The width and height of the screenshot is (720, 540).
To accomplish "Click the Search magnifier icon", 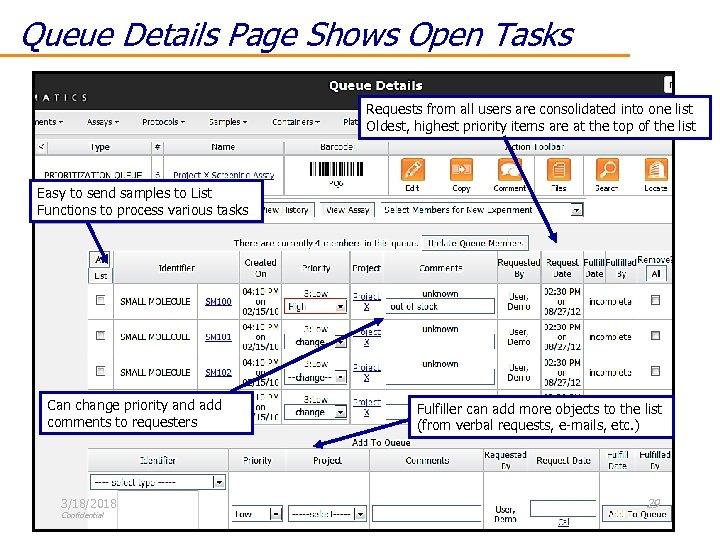I will click(x=607, y=170).
